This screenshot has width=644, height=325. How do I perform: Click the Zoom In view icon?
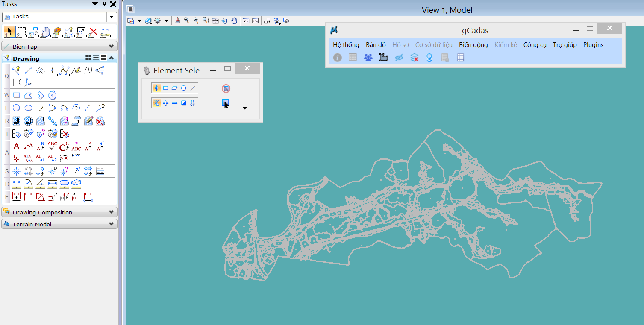pos(187,20)
